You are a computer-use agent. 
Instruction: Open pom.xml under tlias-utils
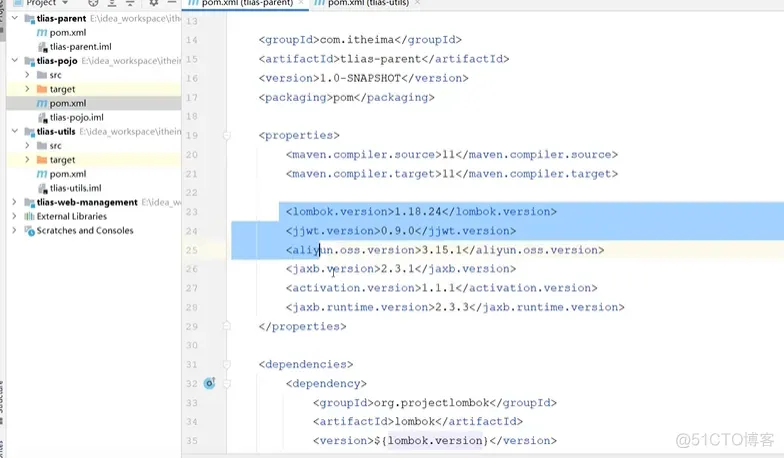(x=68, y=174)
